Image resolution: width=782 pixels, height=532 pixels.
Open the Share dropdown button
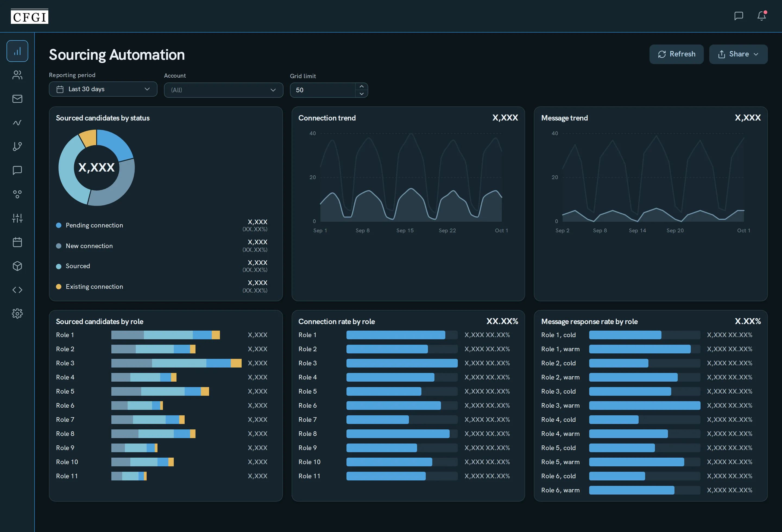(738, 54)
